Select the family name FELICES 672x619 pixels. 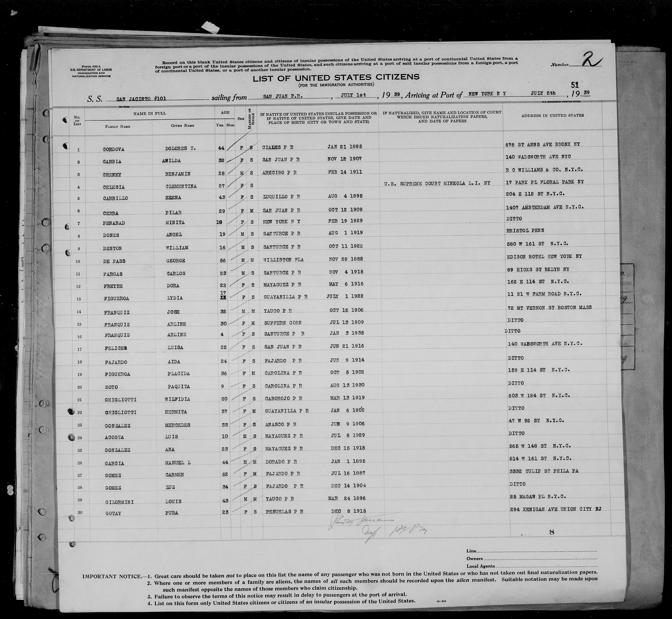tap(115, 348)
